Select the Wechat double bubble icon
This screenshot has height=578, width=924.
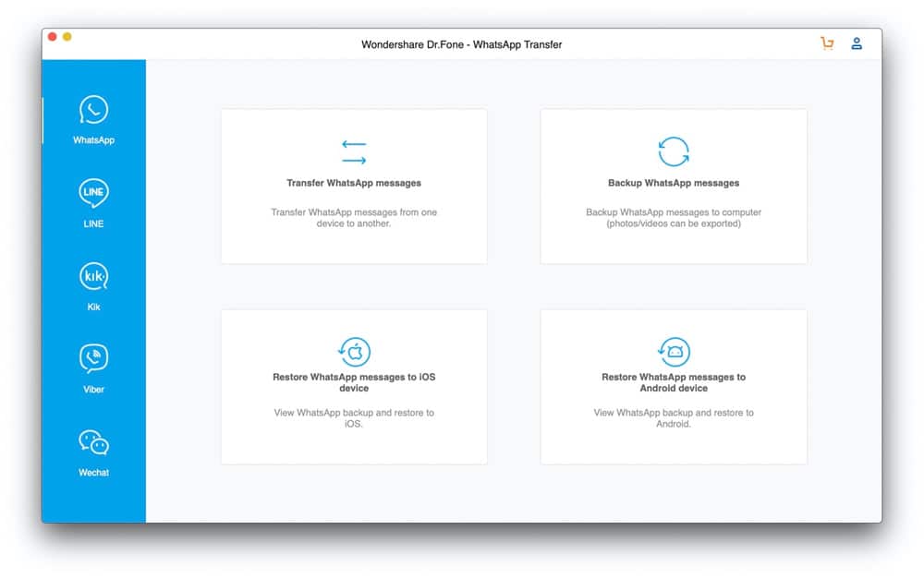pos(93,442)
